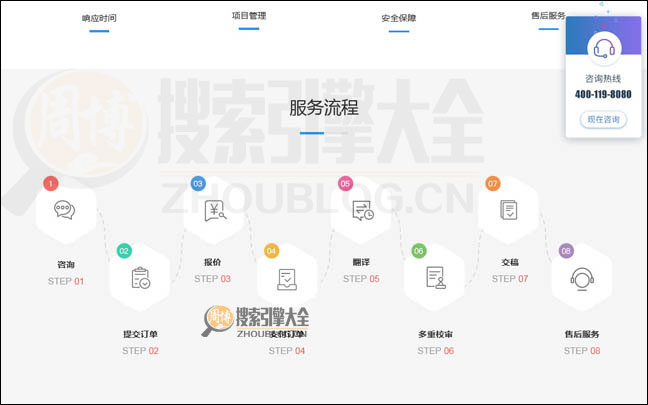648x405 pixels.
Task: Click the 多重校审 document stamp icon
Action: (x=436, y=277)
